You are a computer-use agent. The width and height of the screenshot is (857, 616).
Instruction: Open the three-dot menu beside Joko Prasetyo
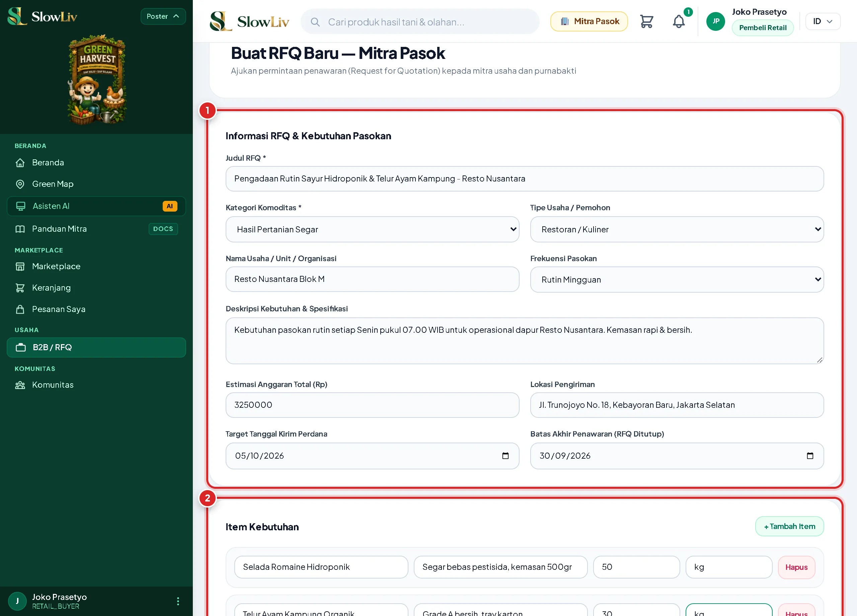pos(178,601)
